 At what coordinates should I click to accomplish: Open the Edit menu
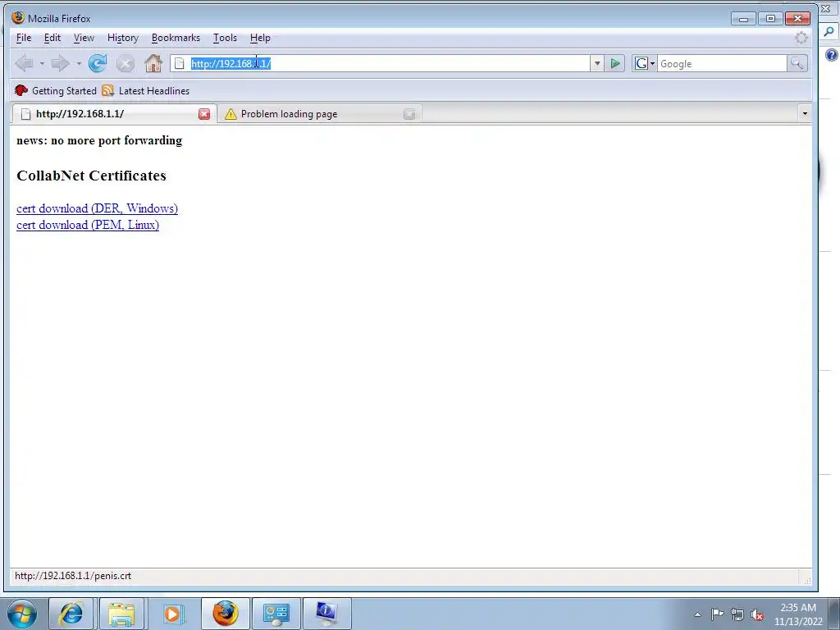pyautogui.click(x=52, y=38)
